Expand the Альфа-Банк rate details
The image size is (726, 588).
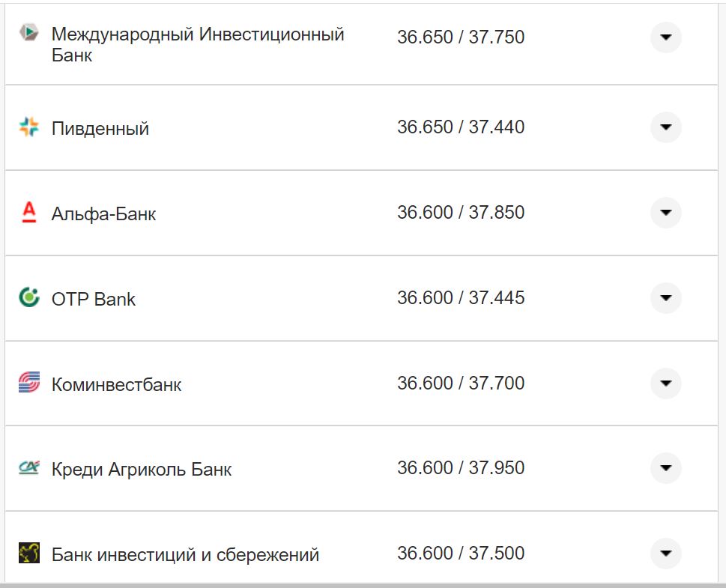(665, 213)
